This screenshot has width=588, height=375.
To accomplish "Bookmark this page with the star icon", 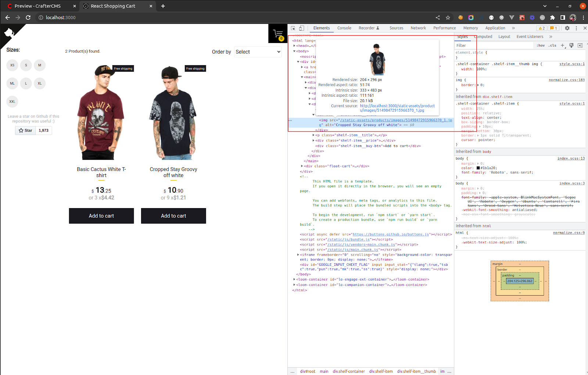I will [x=448, y=17].
